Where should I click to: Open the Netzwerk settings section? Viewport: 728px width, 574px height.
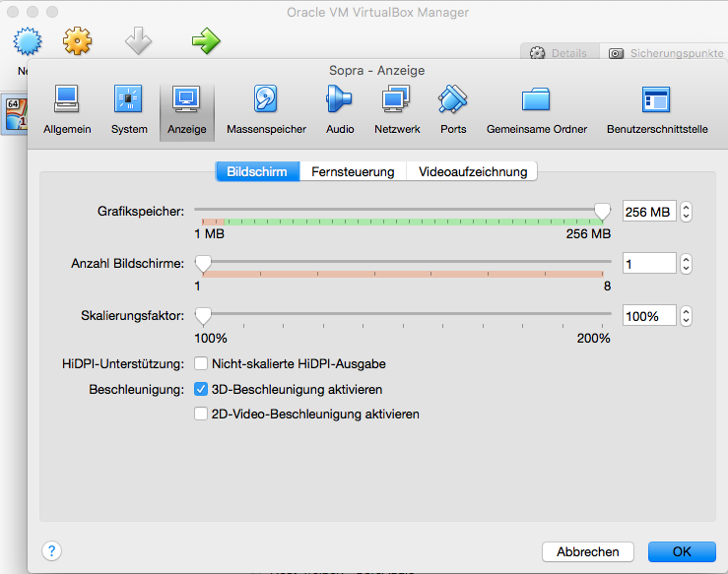pyautogui.click(x=397, y=110)
